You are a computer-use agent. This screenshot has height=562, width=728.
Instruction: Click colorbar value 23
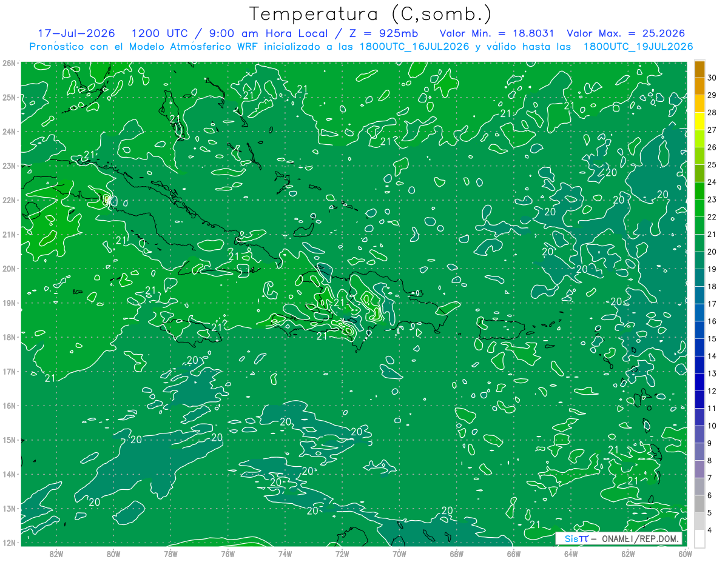tap(712, 199)
